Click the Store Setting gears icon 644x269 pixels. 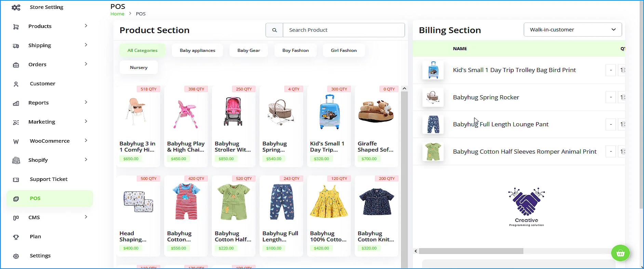point(16,7)
